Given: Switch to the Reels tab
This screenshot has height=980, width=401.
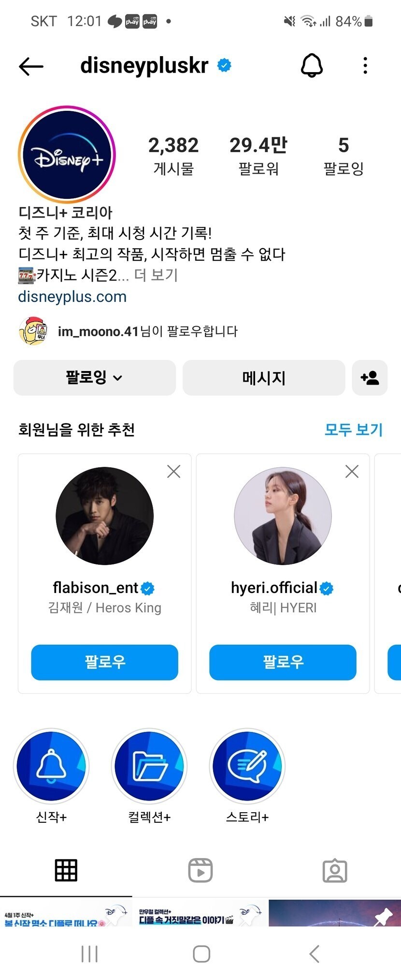Looking at the screenshot, I should tap(200, 870).
